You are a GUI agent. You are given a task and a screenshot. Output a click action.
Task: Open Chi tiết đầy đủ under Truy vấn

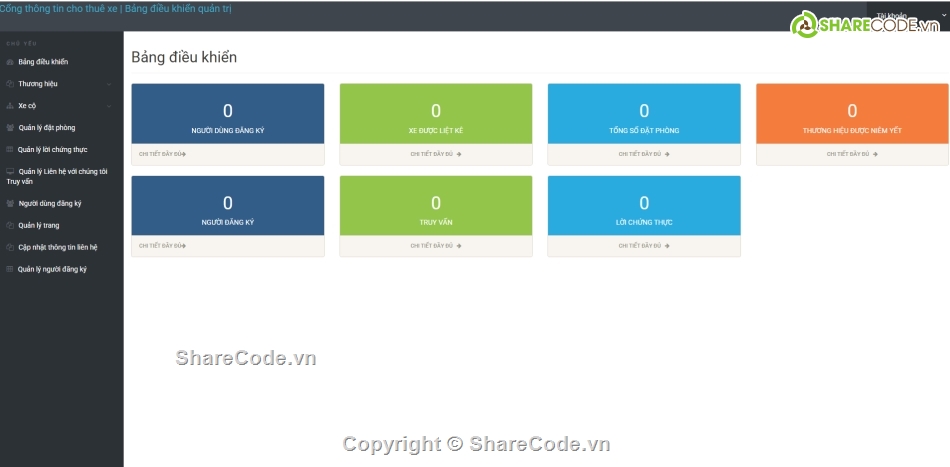tap(436, 246)
